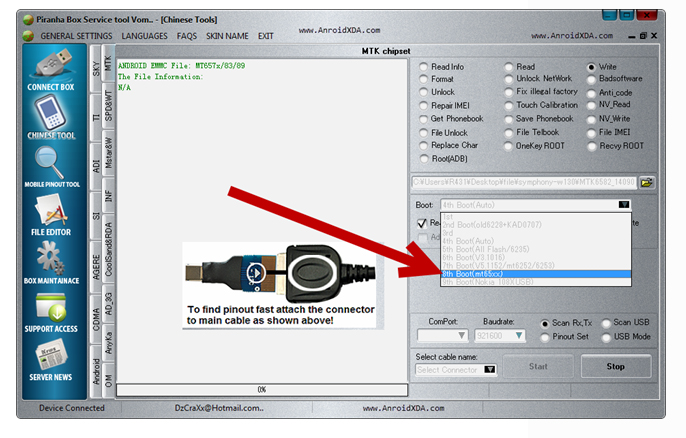The width and height of the screenshot is (686, 438).
Task: Click the connector pinout tip image
Action: tap(281, 285)
